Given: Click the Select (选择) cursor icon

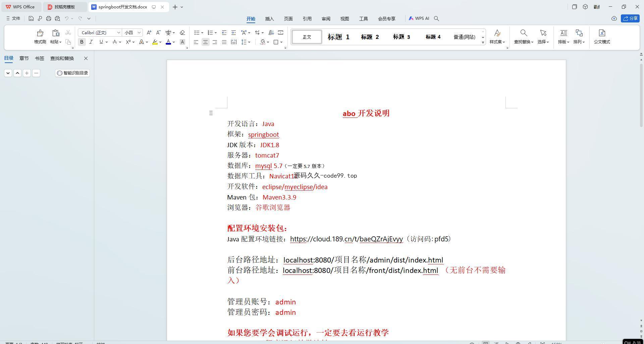Looking at the screenshot, I should (x=543, y=33).
